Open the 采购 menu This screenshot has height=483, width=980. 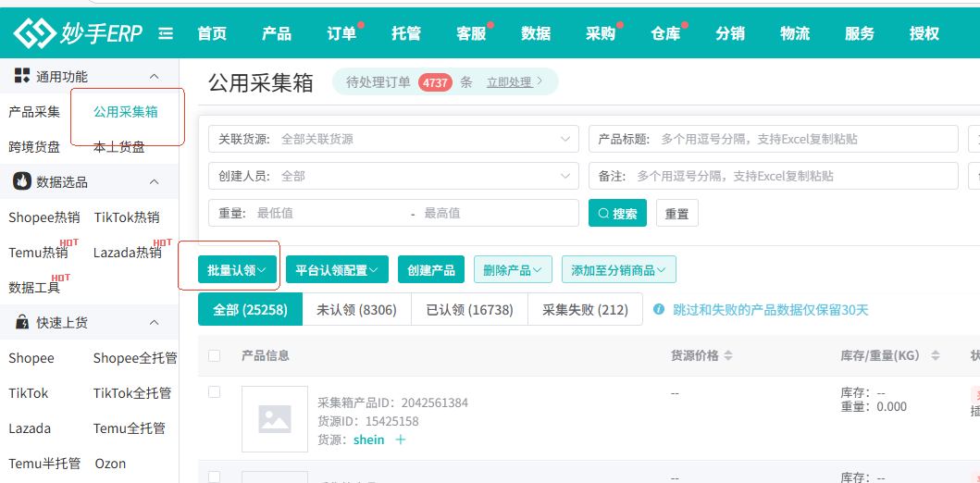click(x=601, y=33)
